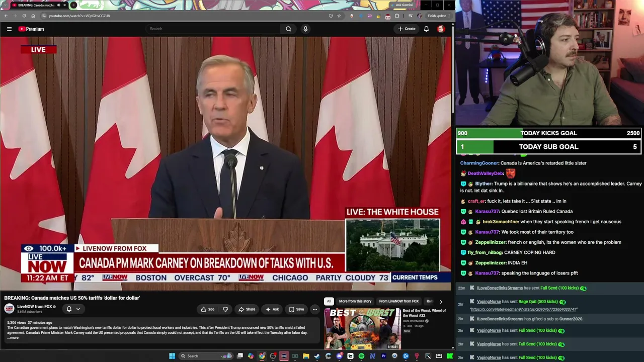
Task: Save the video to a playlist
Action: pyautogui.click(x=296, y=309)
